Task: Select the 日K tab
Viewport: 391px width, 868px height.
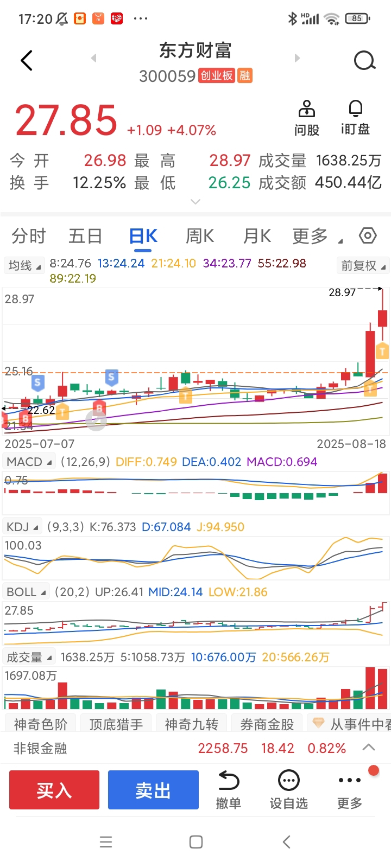Action: click(143, 236)
